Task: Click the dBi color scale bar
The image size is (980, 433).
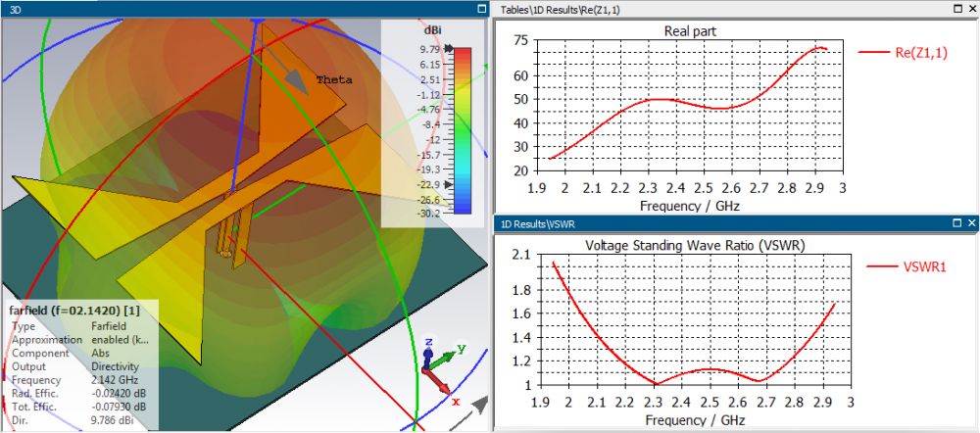Action: (463, 130)
